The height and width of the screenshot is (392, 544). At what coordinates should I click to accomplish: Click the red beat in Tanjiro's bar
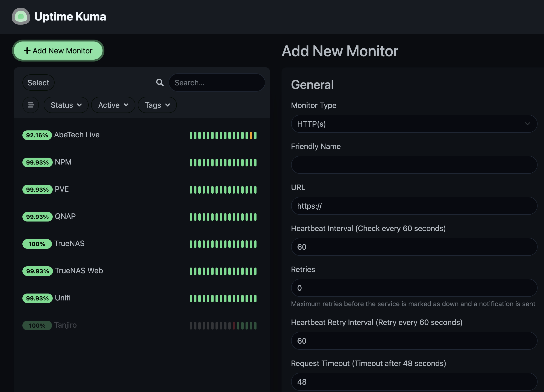click(x=234, y=325)
